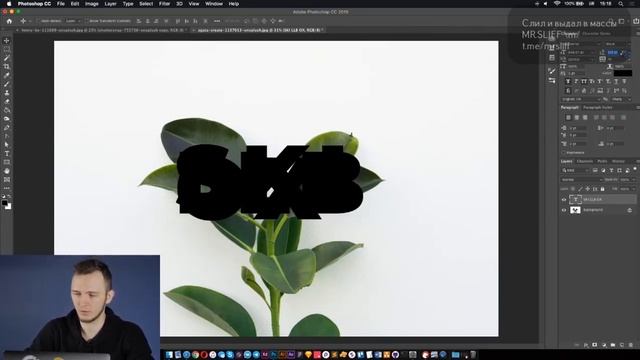640x360 pixels.
Task: Open the Auto-Select Layer dropdown
Action: click(73, 21)
